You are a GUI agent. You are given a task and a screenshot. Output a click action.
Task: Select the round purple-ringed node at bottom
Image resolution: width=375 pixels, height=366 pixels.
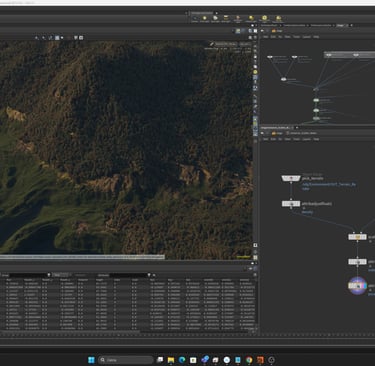pyautogui.click(x=357, y=286)
